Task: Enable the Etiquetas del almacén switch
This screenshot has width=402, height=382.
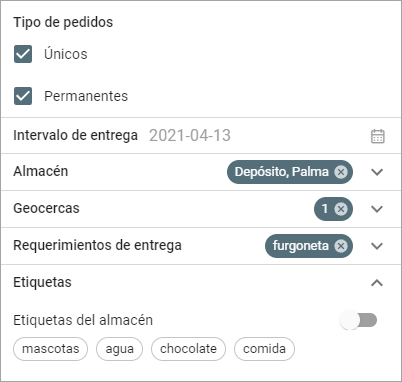Action: pyautogui.click(x=358, y=320)
